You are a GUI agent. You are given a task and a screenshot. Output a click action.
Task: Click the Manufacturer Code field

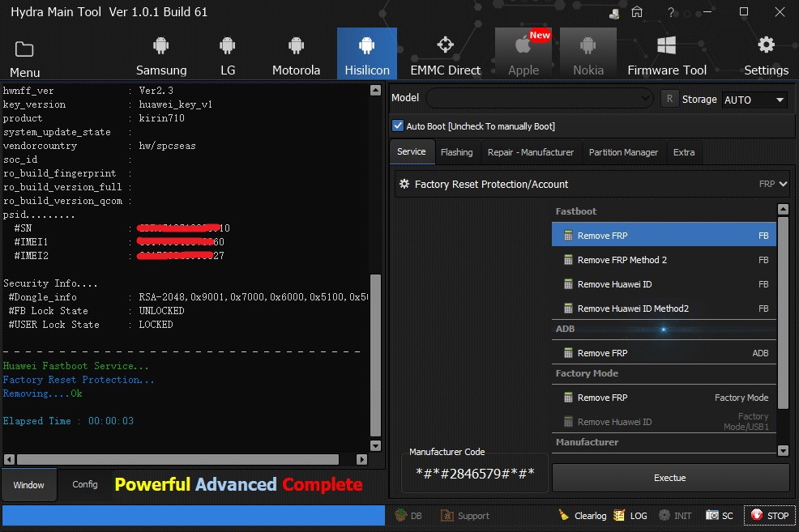click(474, 475)
